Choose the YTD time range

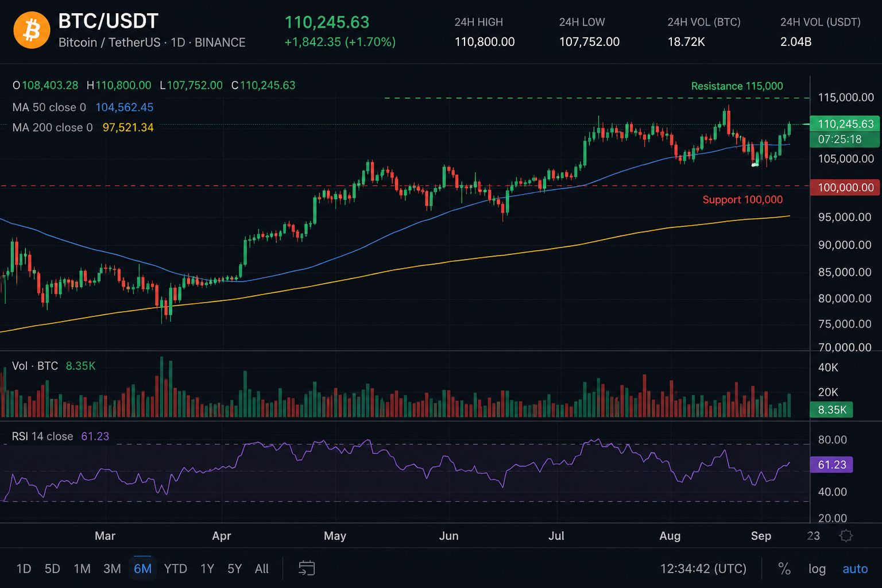(x=176, y=568)
